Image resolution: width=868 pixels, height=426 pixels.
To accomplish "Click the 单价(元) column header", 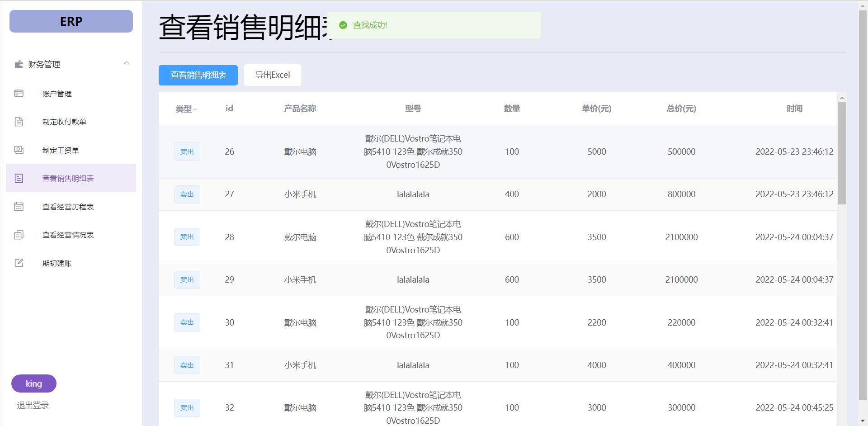I will 596,109.
